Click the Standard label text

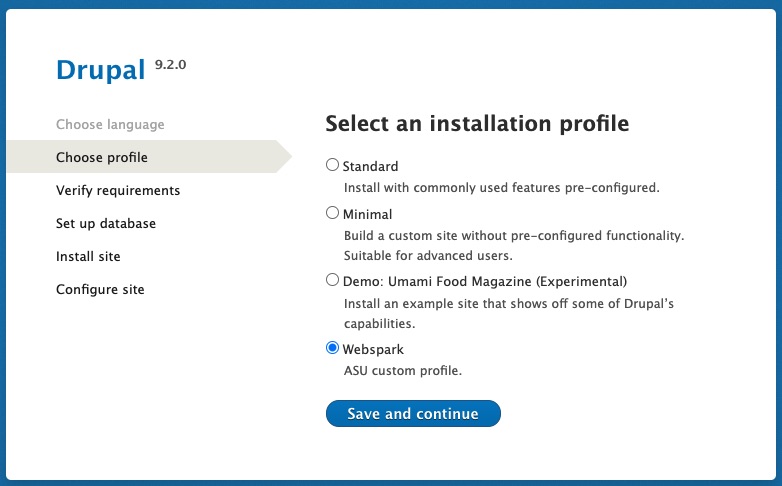[x=371, y=166]
